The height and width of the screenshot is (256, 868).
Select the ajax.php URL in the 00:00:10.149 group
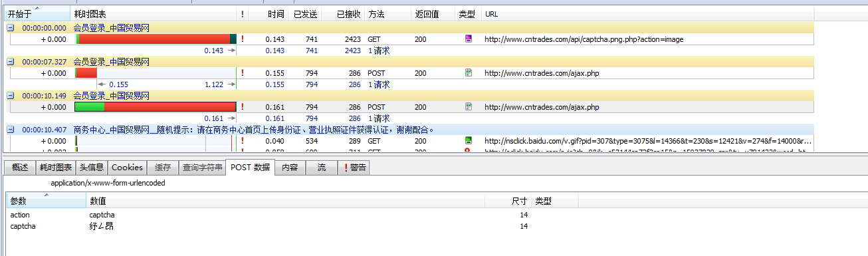click(x=542, y=107)
